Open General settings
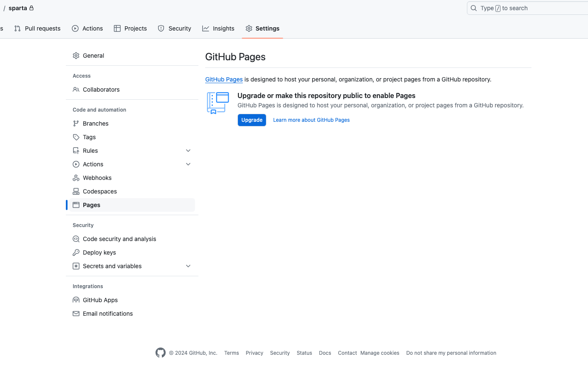 tap(132, 56)
